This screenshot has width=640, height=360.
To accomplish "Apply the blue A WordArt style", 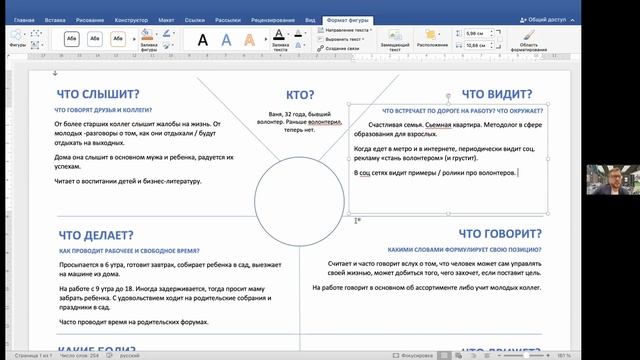I will tap(226, 40).
